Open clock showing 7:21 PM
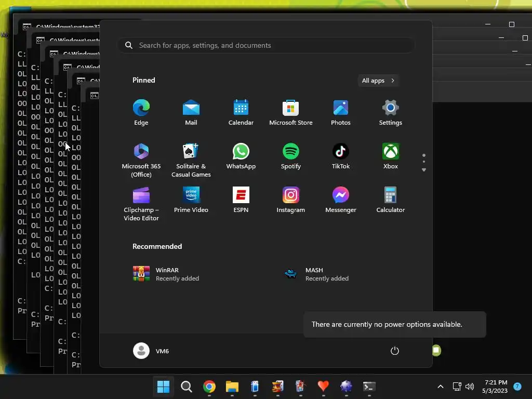 point(495,387)
